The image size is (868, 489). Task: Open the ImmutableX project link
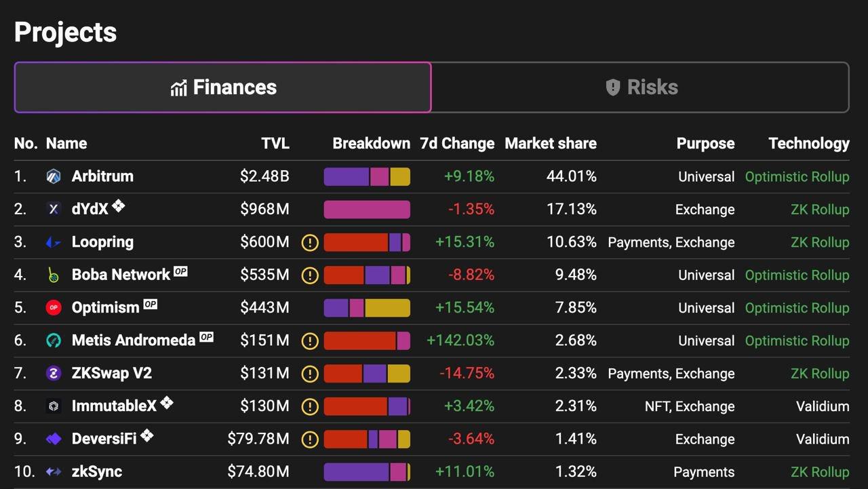(114, 406)
